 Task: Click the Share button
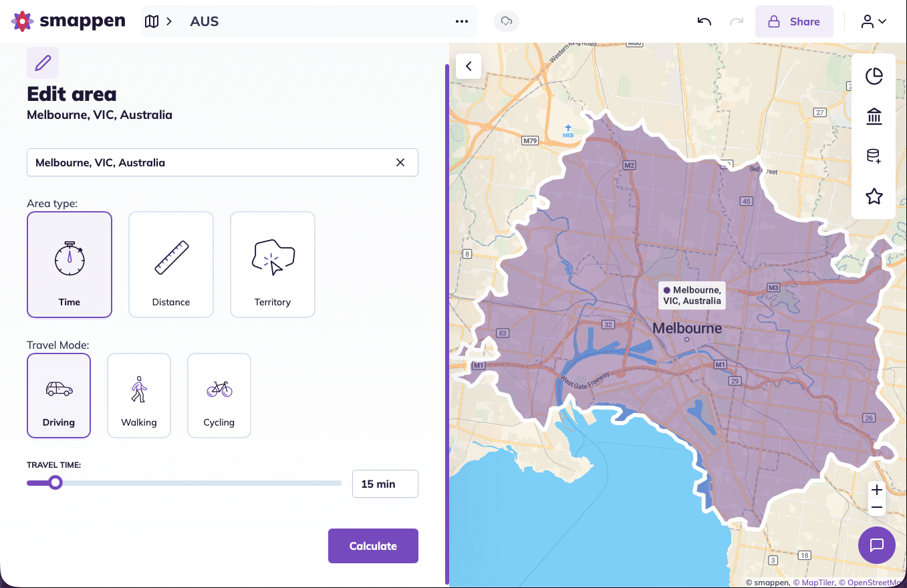pyautogui.click(x=794, y=21)
